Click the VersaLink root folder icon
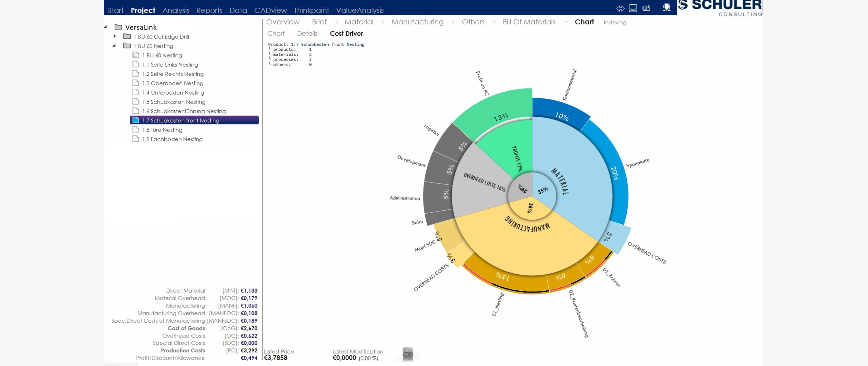The height and width of the screenshot is (366, 868). pos(118,27)
